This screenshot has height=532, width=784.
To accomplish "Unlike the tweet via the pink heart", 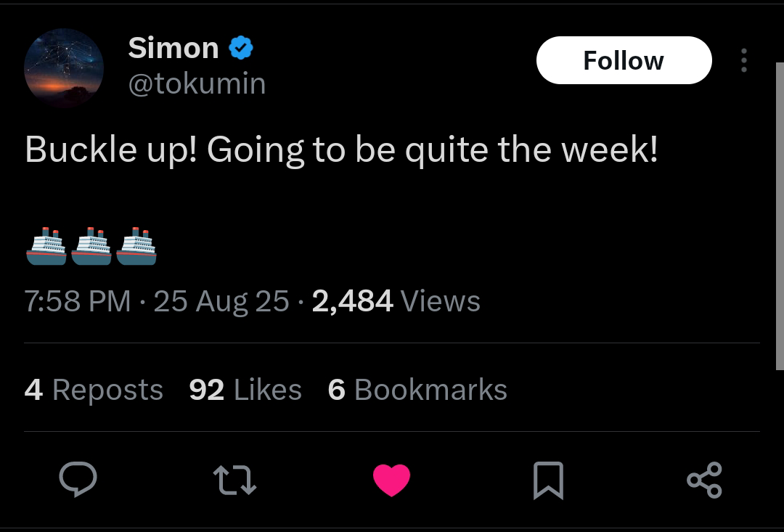I will [x=391, y=480].
